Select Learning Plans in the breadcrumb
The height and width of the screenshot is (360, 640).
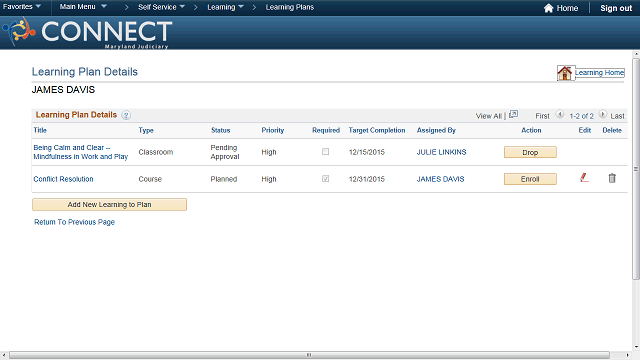tap(290, 7)
